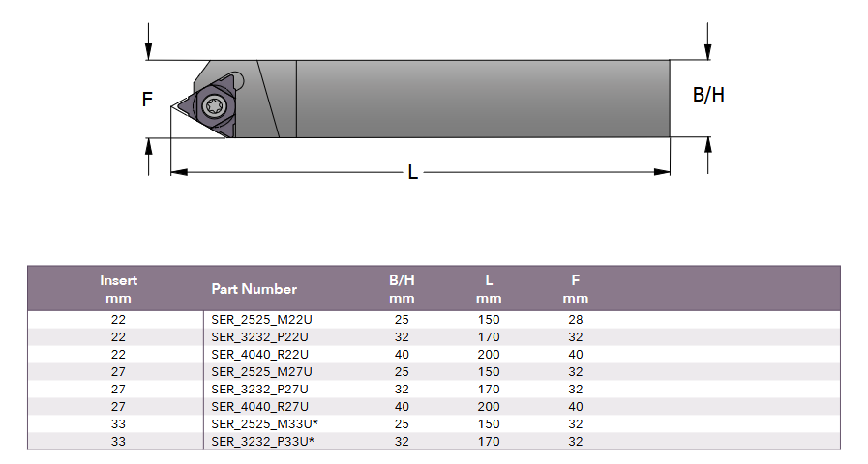Select the Insert mm column header
This screenshot has width=868, height=464.
point(119,289)
